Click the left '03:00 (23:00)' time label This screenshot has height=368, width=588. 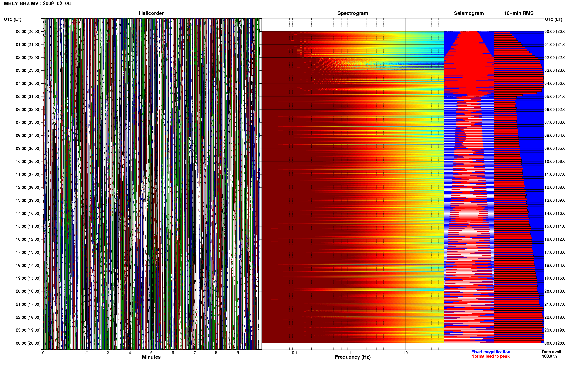[x=28, y=70]
